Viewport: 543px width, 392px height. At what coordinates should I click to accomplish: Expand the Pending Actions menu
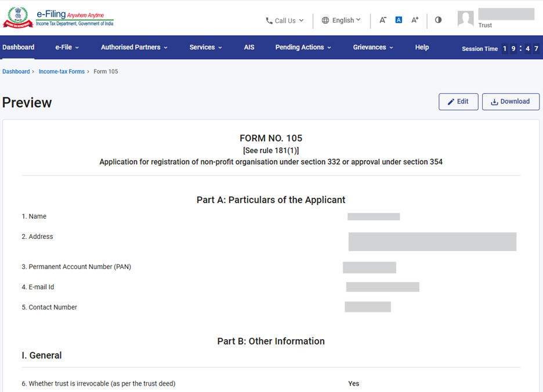[x=303, y=48]
